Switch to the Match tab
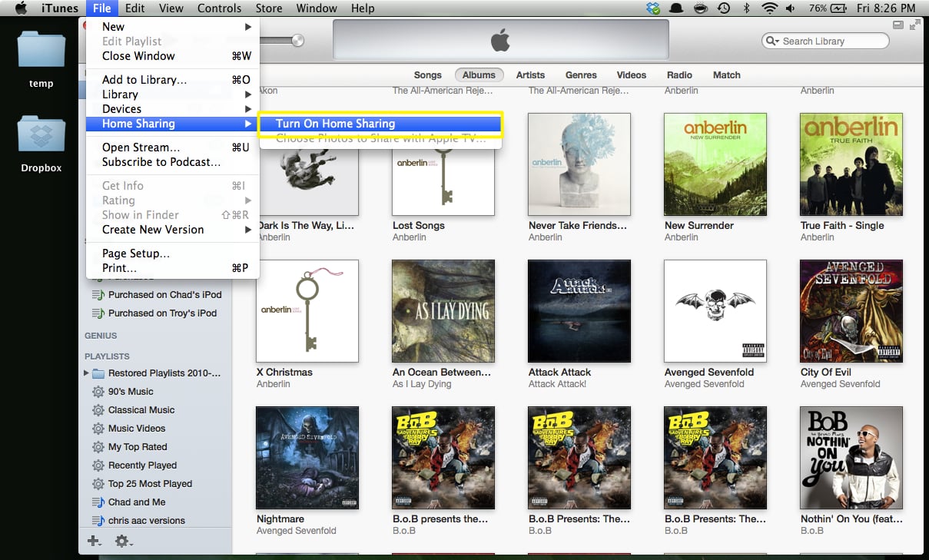 [x=726, y=75]
